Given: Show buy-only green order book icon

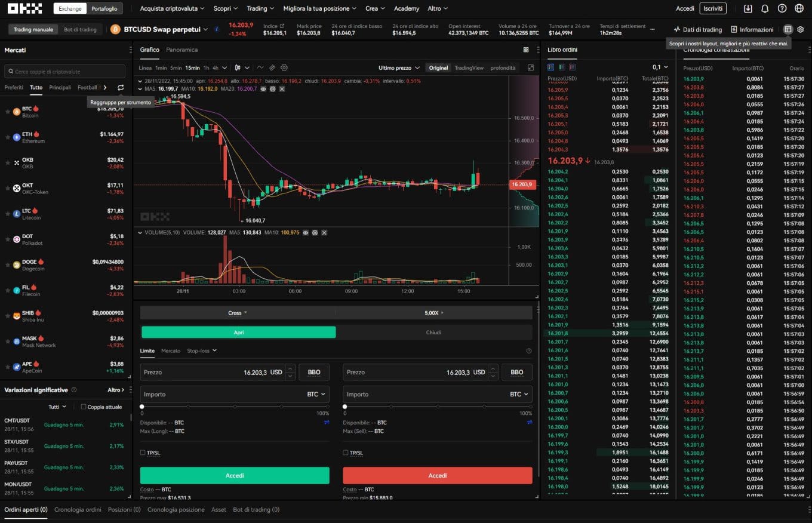Looking at the screenshot, I should (561, 67).
